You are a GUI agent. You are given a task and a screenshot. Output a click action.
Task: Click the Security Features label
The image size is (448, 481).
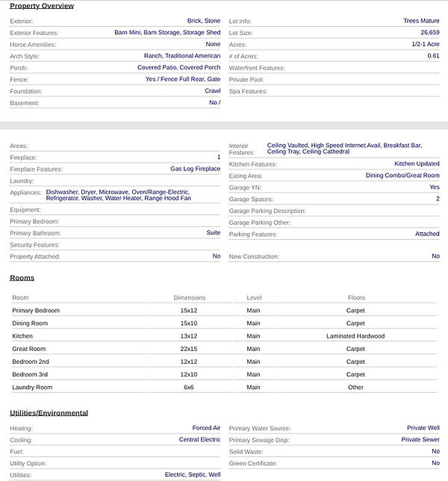click(34, 245)
